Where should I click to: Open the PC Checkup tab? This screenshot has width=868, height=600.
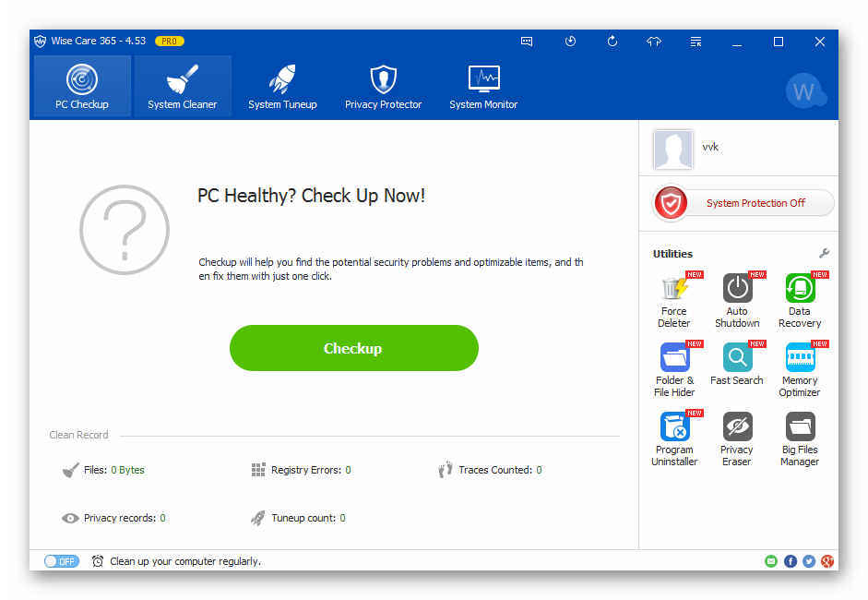[82, 86]
